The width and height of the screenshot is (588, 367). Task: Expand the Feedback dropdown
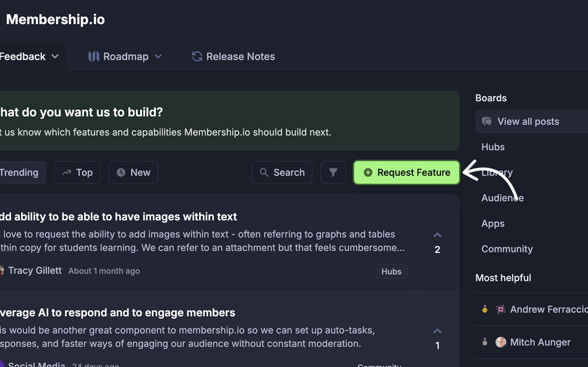pos(55,56)
